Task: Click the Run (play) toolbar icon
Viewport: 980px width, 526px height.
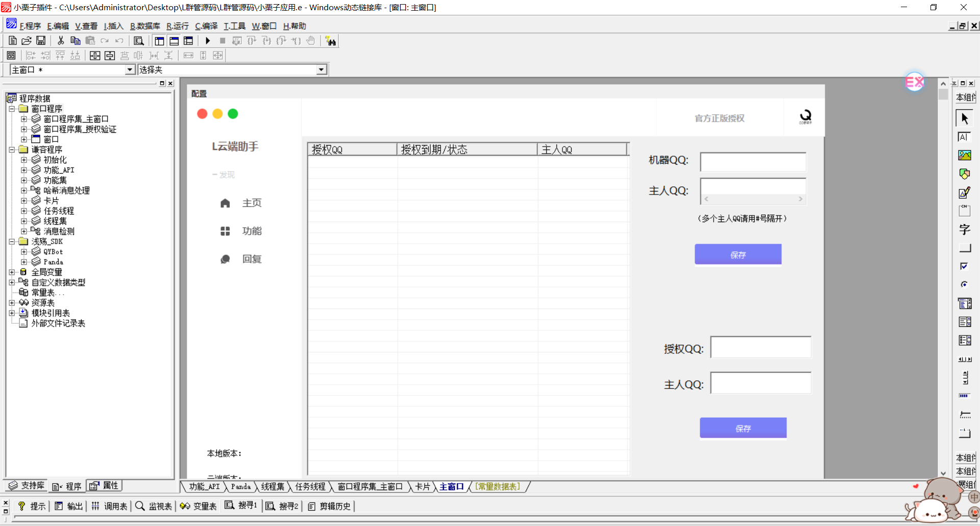Action: [208, 41]
